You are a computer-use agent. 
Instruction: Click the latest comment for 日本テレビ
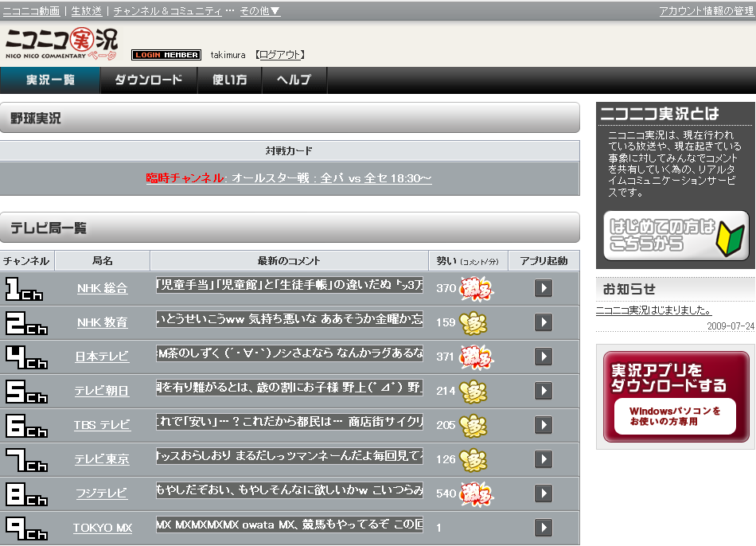[x=290, y=353]
